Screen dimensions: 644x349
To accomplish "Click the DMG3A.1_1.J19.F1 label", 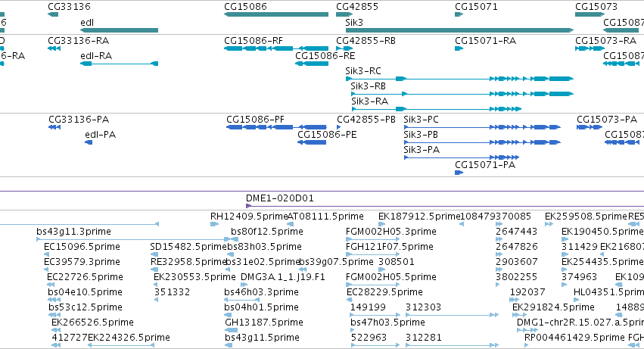I will 282,278.
